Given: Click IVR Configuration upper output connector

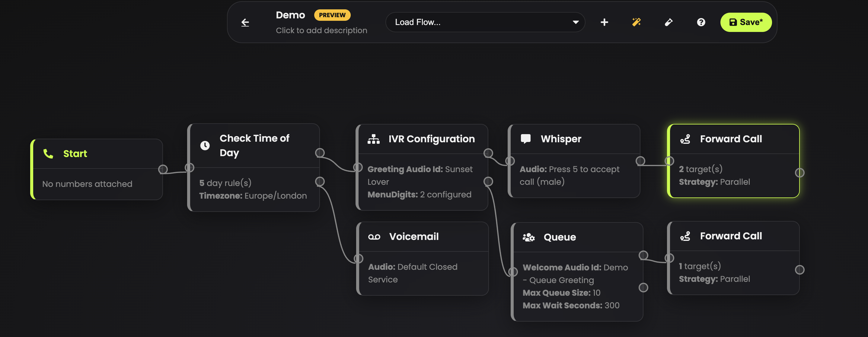Looking at the screenshot, I should pos(488,153).
